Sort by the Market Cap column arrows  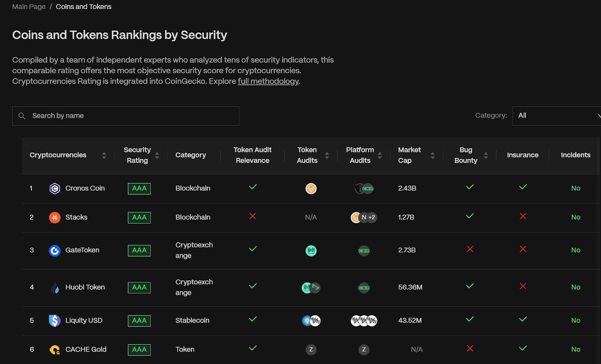(433, 155)
